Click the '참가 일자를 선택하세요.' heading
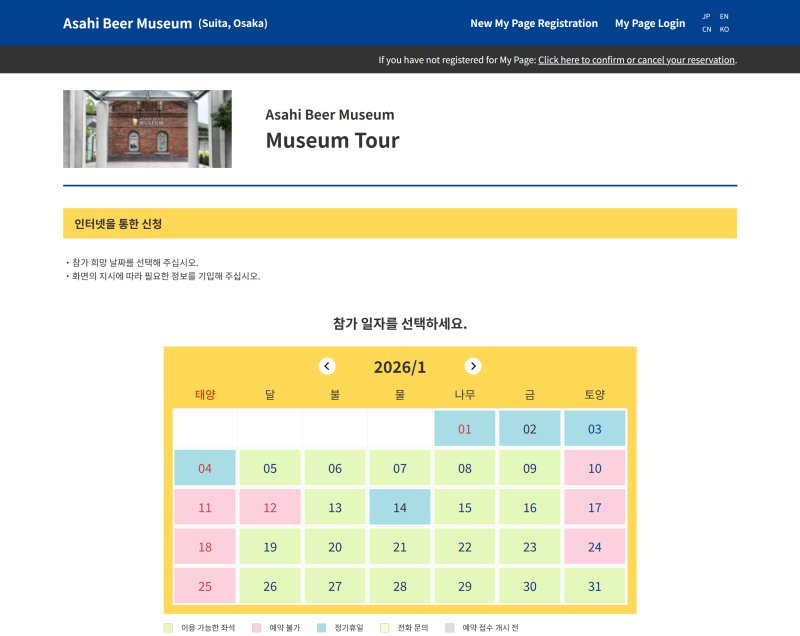Viewport: 800px width, 636px height. pyautogui.click(x=400, y=323)
